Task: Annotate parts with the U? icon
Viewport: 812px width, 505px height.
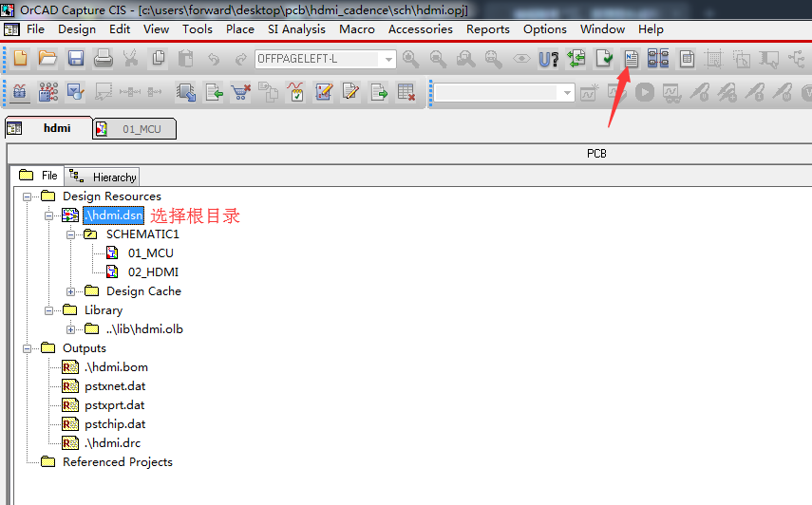Action: (x=548, y=59)
